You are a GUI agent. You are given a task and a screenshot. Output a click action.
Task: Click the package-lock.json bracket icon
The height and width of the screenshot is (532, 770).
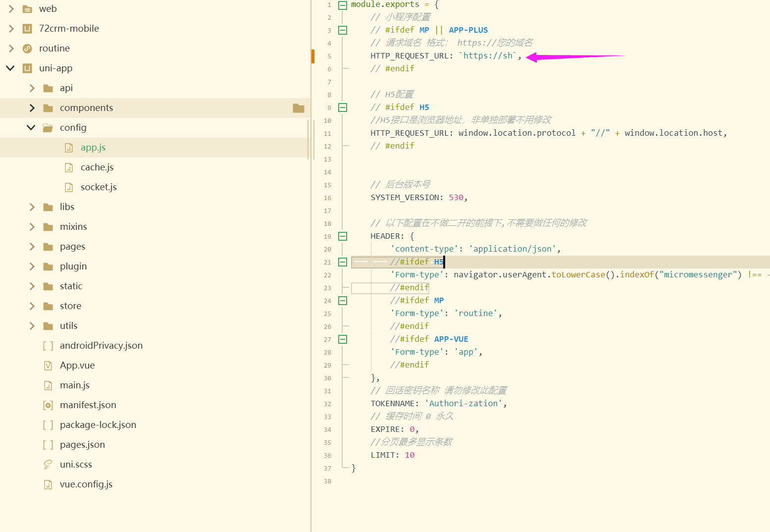48,425
